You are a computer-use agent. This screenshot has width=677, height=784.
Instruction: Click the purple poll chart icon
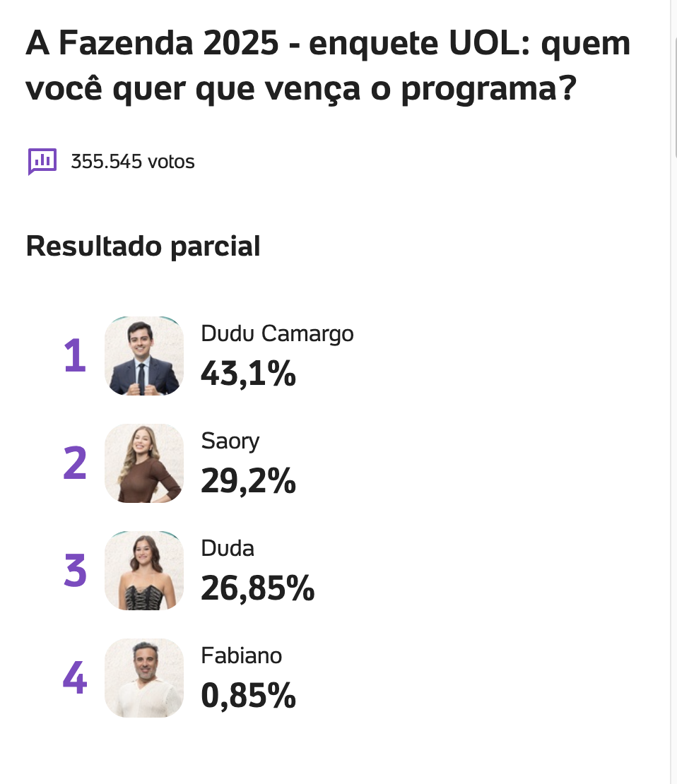point(42,161)
